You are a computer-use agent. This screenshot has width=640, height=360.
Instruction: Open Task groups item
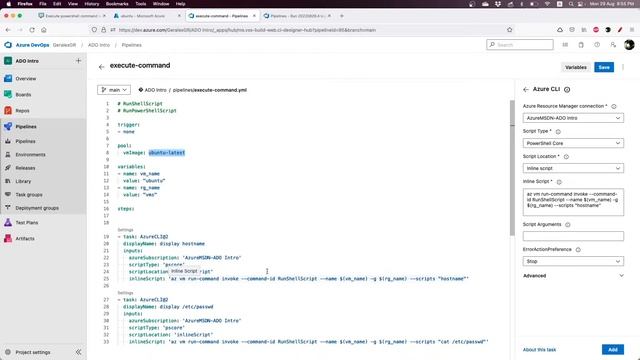(29, 195)
